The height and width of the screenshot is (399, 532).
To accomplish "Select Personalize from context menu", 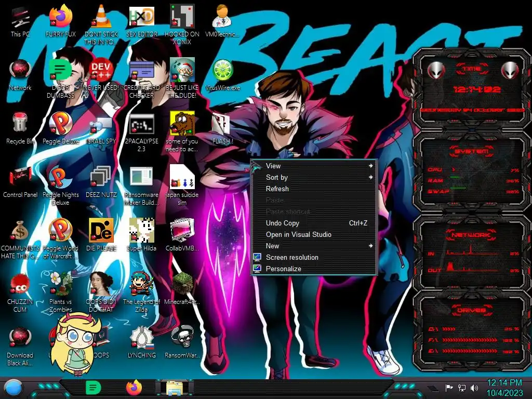I will click(314, 269).
